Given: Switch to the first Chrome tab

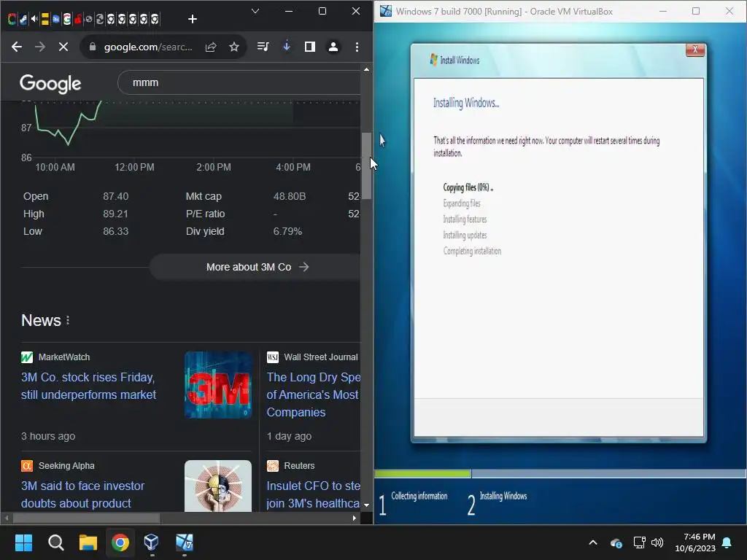Looking at the screenshot, I should click(12, 19).
